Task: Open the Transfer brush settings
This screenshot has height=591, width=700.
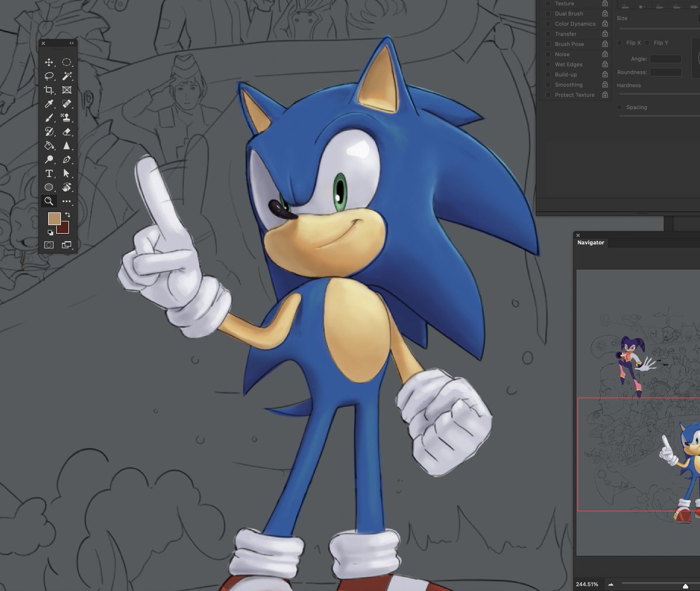Action: (565, 34)
